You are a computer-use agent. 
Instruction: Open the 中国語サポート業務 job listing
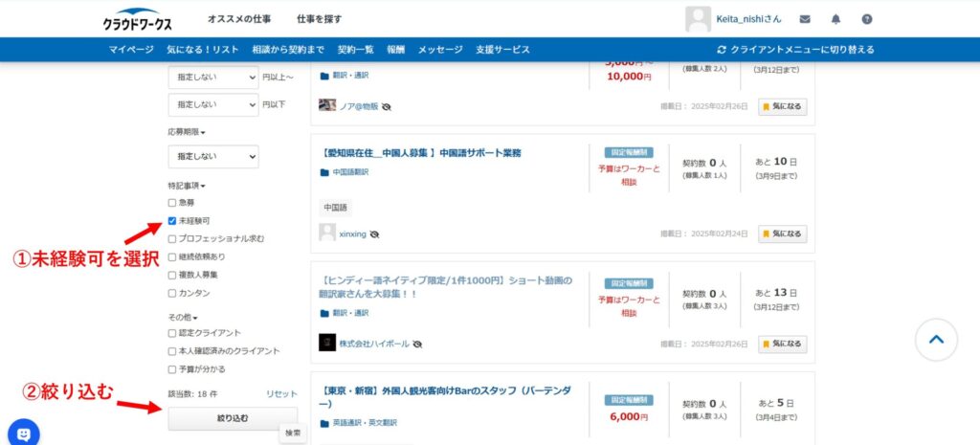(420, 153)
